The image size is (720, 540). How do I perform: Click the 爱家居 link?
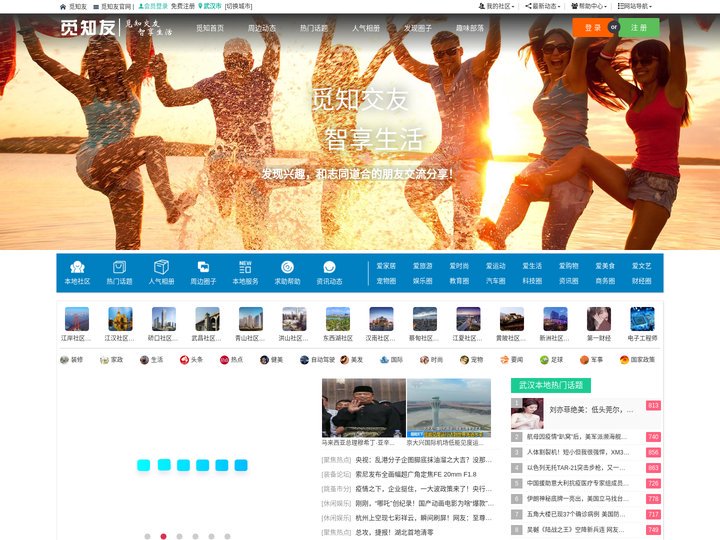tap(386, 266)
